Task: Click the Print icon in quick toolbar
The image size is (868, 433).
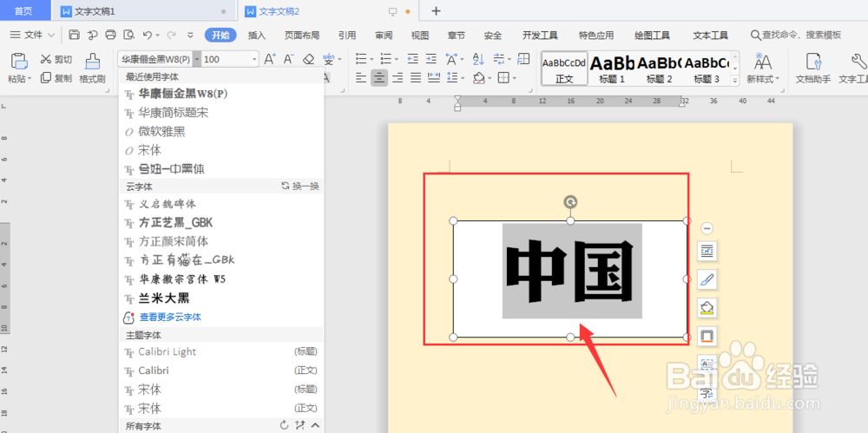Action: tap(110, 35)
